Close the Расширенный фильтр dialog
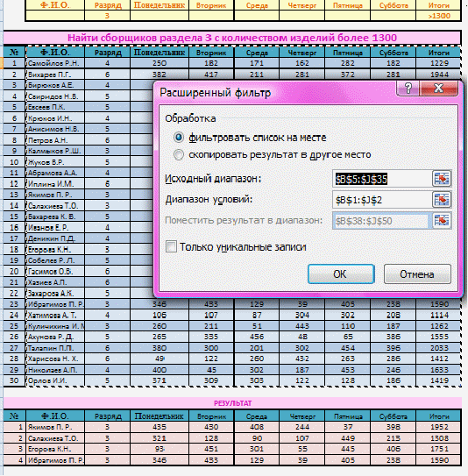Viewport: 468px width, 476px height. click(439, 89)
